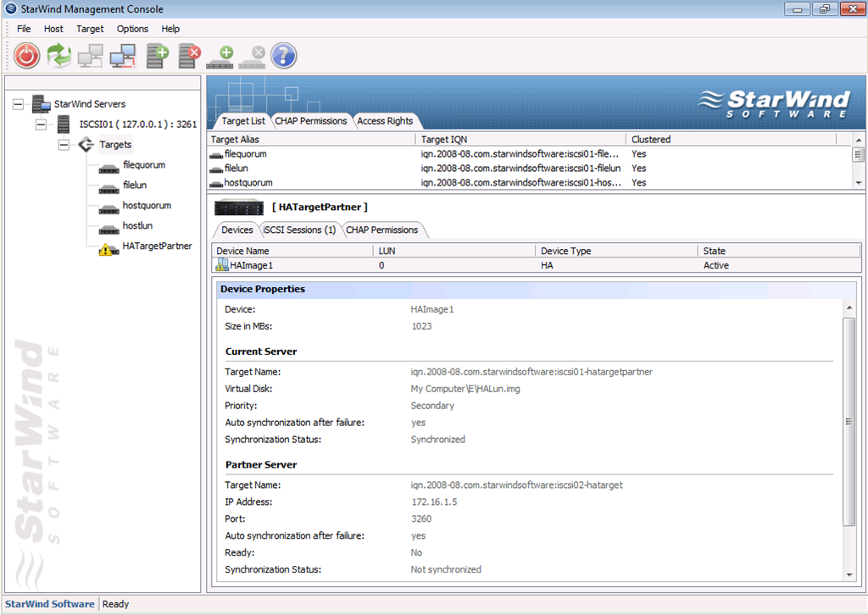Click the StarWind Software status bar label
The image size is (868, 615).
pyautogui.click(x=50, y=604)
